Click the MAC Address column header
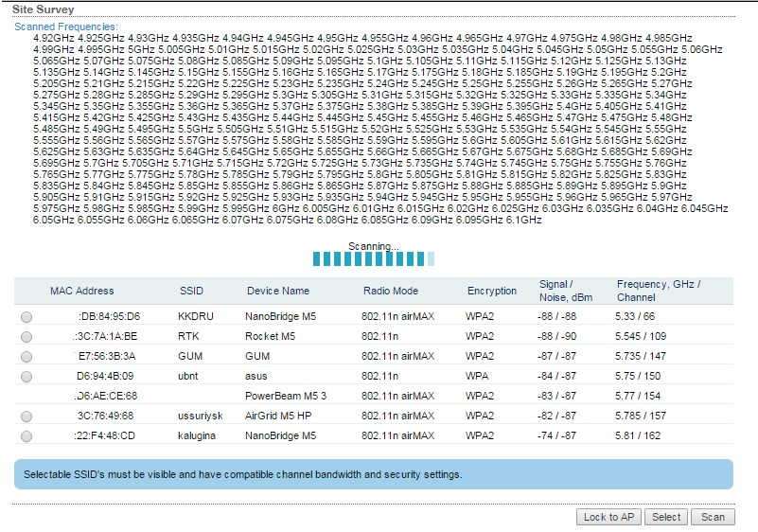The width and height of the screenshot is (758, 532). click(x=81, y=291)
